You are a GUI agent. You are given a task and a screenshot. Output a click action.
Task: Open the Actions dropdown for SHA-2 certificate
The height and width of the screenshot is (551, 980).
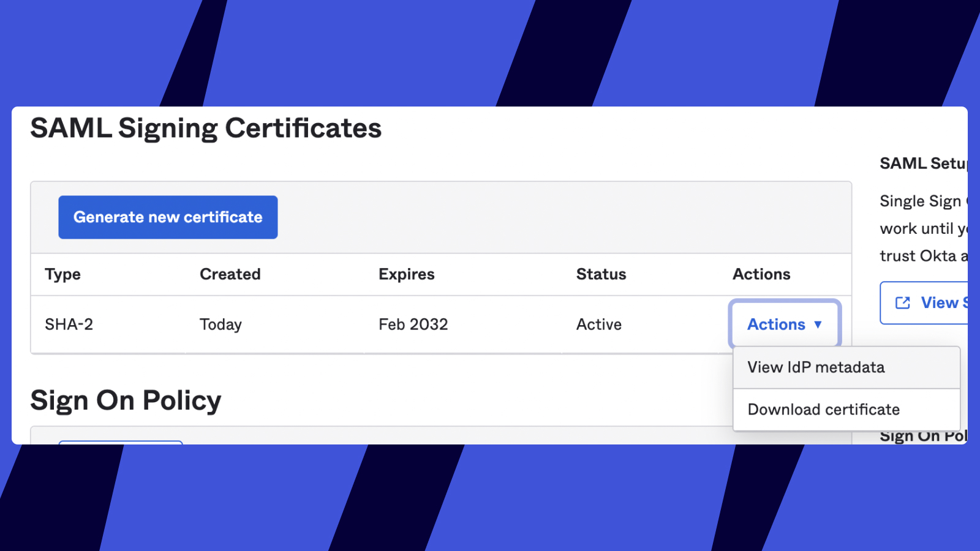[776, 324]
